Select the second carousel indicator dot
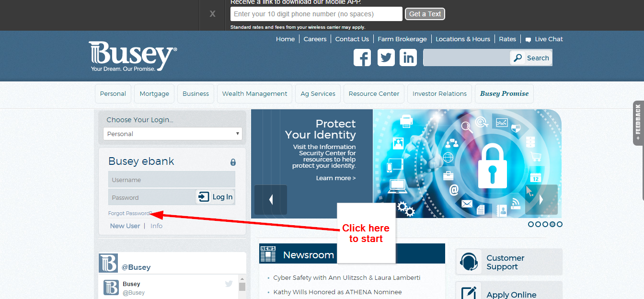 pyautogui.click(x=538, y=224)
